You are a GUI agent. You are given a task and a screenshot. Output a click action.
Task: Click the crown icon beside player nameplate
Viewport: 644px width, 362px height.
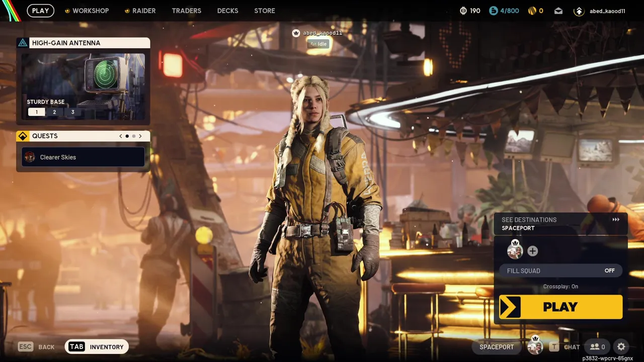(296, 33)
